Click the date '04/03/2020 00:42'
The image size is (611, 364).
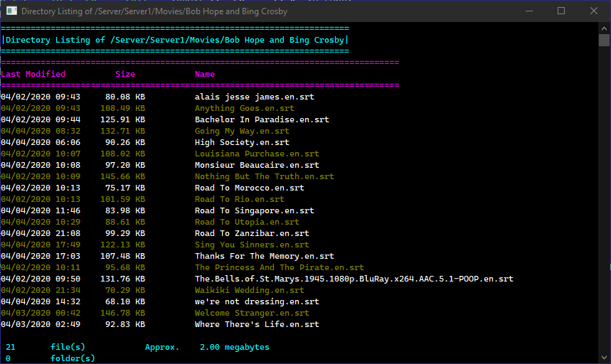click(41, 313)
